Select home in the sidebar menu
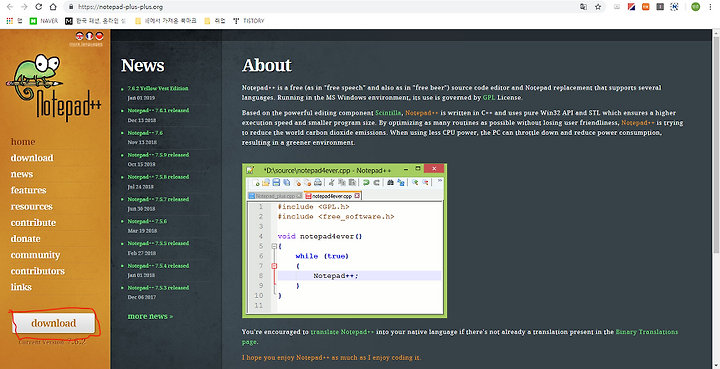This screenshot has width=720, height=369. click(23, 142)
